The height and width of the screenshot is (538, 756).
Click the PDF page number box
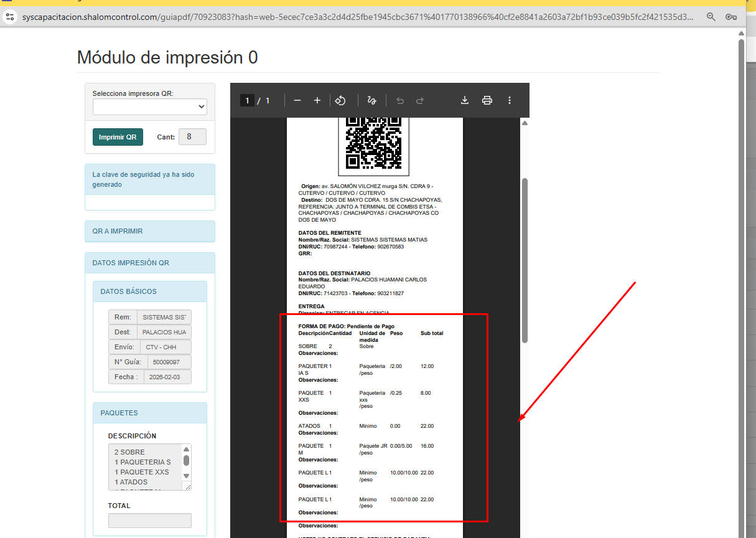[247, 100]
